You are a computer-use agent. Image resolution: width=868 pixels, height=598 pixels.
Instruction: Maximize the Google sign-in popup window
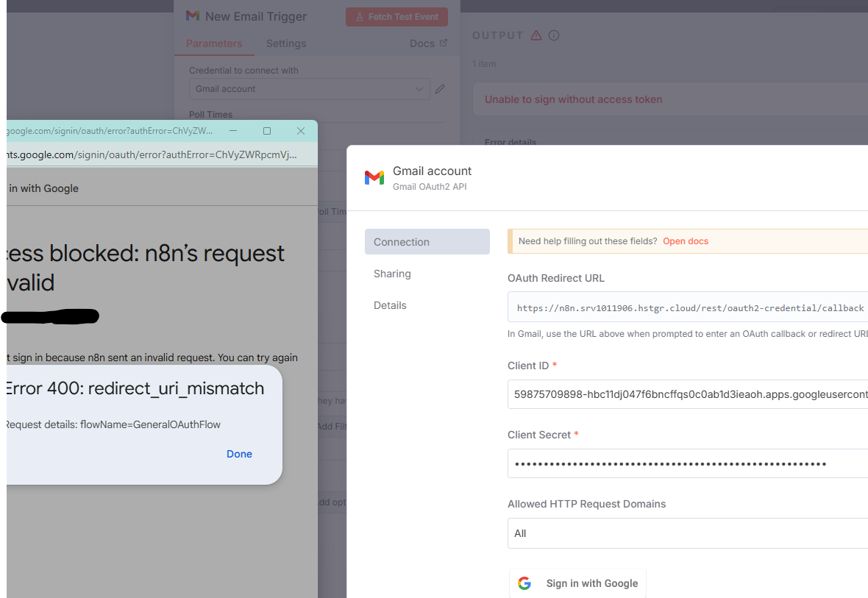pos(267,131)
